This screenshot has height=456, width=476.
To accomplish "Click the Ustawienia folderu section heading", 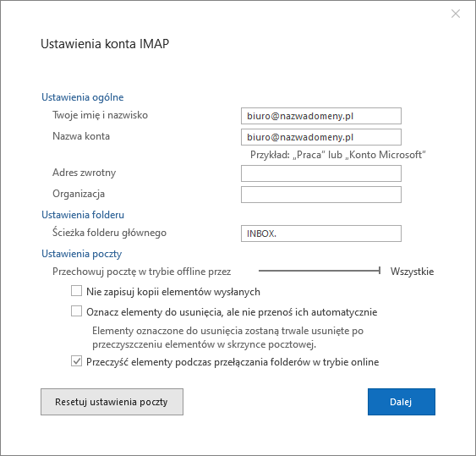I will point(83,215).
